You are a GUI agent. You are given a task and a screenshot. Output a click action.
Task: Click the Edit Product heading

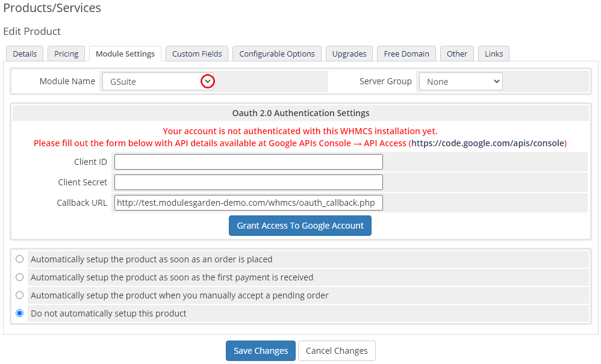click(x=32, y=31)
